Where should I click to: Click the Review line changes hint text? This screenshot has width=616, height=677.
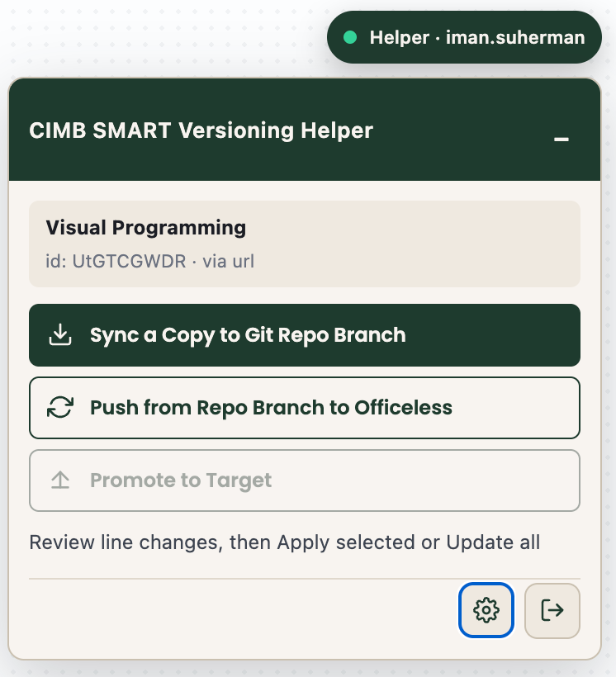tap(284, 542)
